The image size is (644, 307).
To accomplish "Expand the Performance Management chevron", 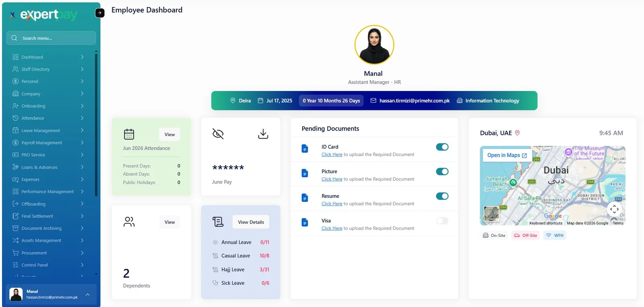I will tap(82, 191).
